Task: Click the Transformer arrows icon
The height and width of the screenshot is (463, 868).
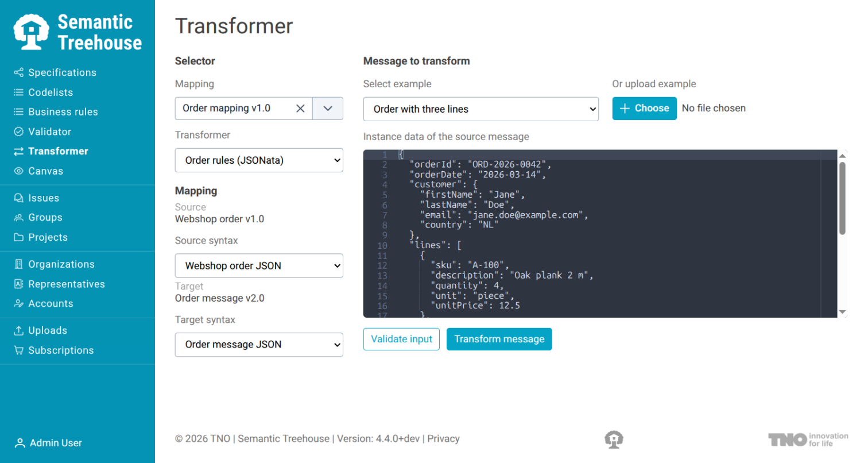Action: [19, 151]
